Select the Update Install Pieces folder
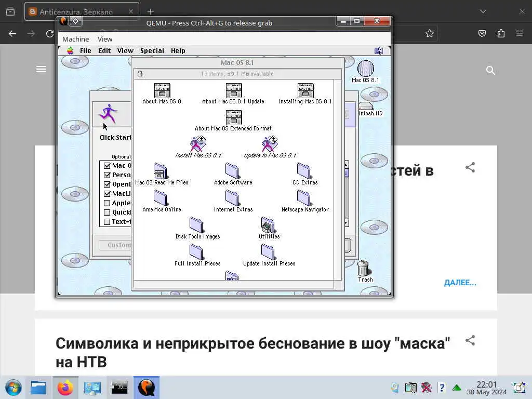 tap(268, 252)
